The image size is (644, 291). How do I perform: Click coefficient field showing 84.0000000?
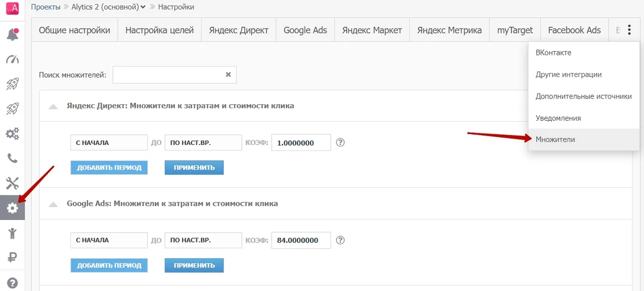[x=301, y=240]
